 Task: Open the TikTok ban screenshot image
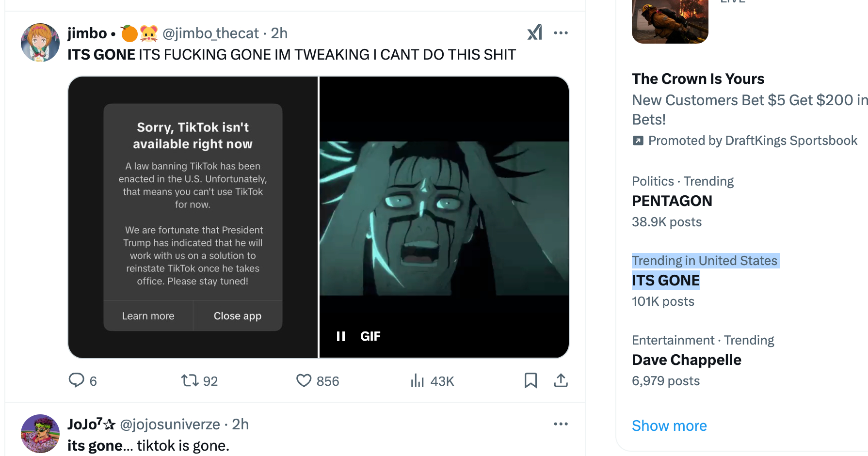click(193, 217)
